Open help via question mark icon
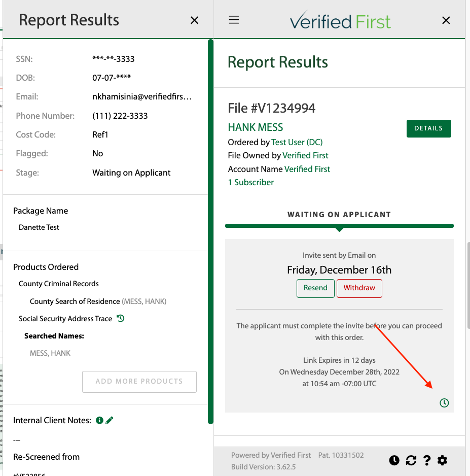 point(427,460)
